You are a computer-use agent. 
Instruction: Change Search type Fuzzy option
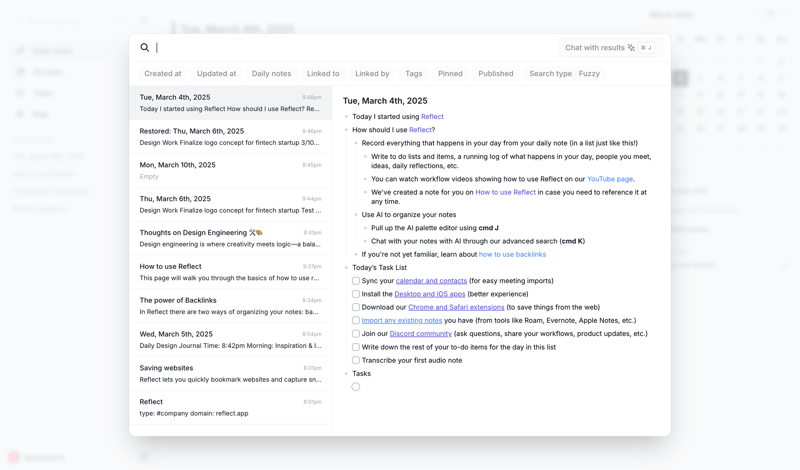click(564, 73)
